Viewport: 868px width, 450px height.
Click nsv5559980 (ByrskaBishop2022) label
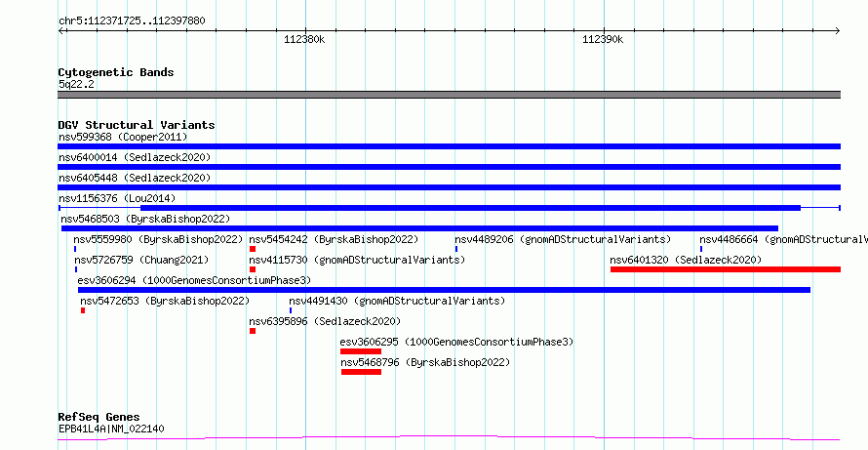[x=158, y=239]
